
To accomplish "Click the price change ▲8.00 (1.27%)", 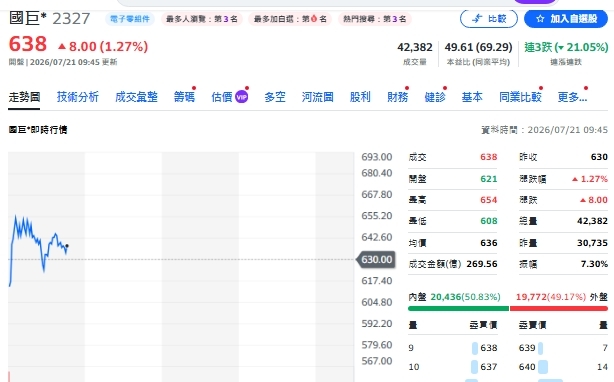I will pyautogui.click(x=103, y=47).
